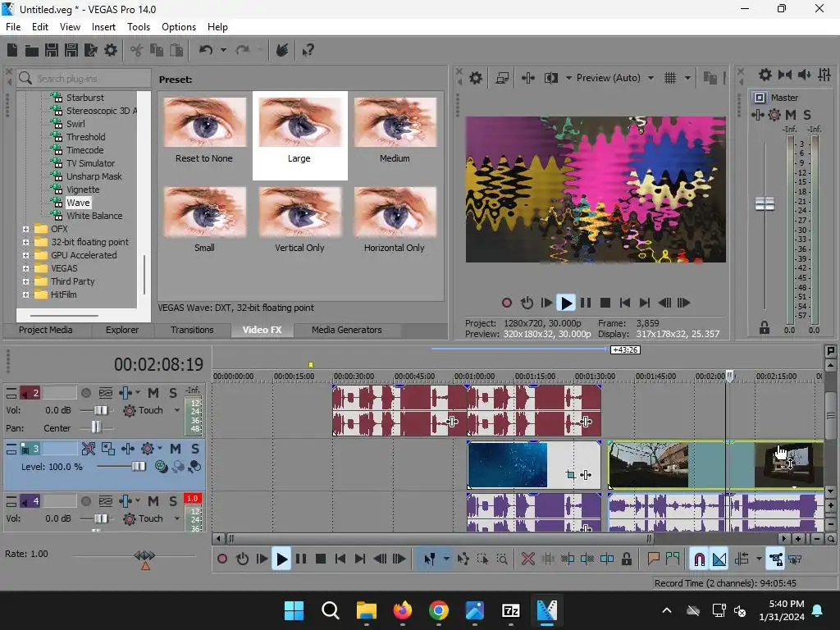Image resolution: width=840 pixels, height=630 pixels.
Task: Mute audio track 2
Action: (153, 393)
